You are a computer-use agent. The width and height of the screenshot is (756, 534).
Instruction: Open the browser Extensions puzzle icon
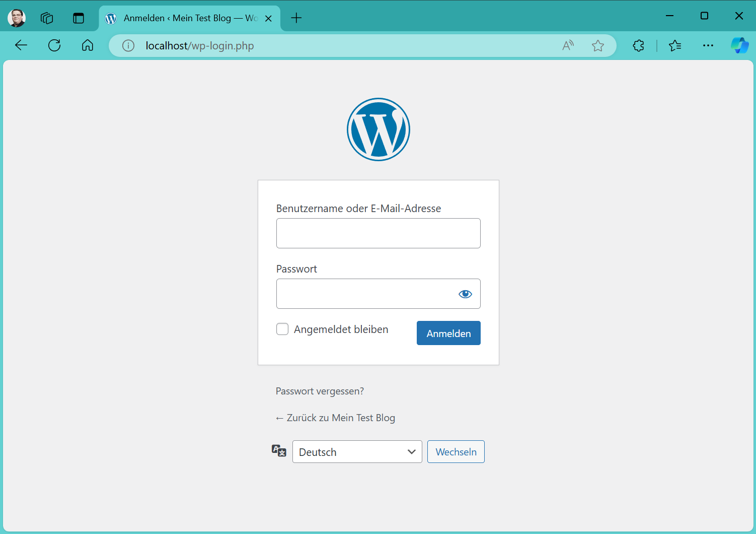(x=638, y=46)
